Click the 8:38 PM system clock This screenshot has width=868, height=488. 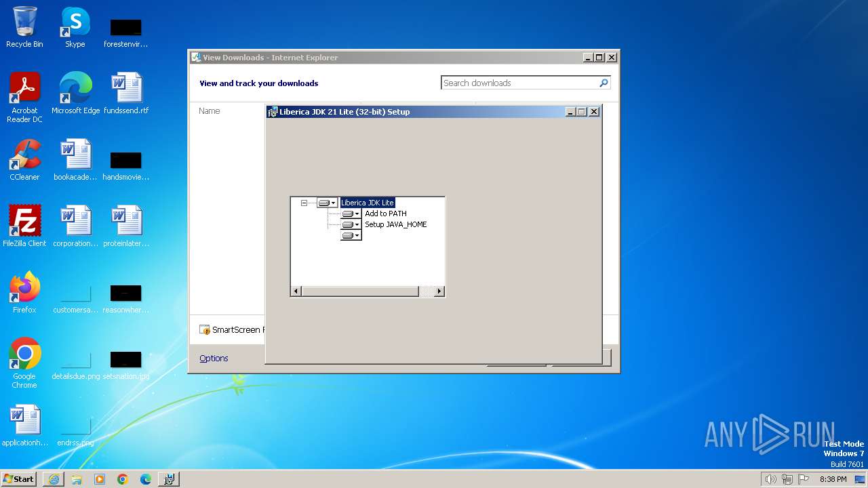[833, 479]
